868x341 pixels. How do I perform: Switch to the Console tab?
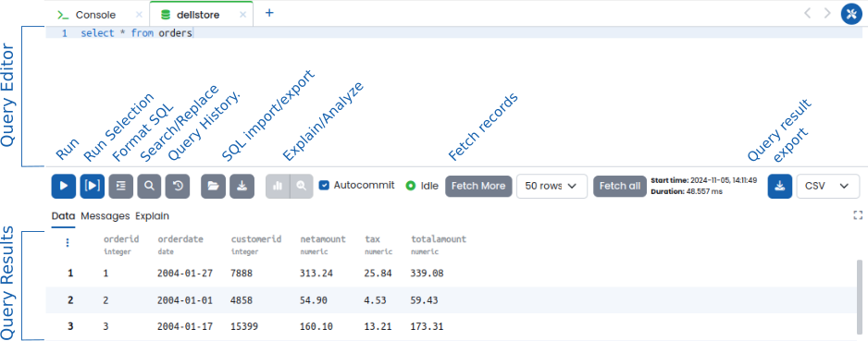tap(95, 15)
